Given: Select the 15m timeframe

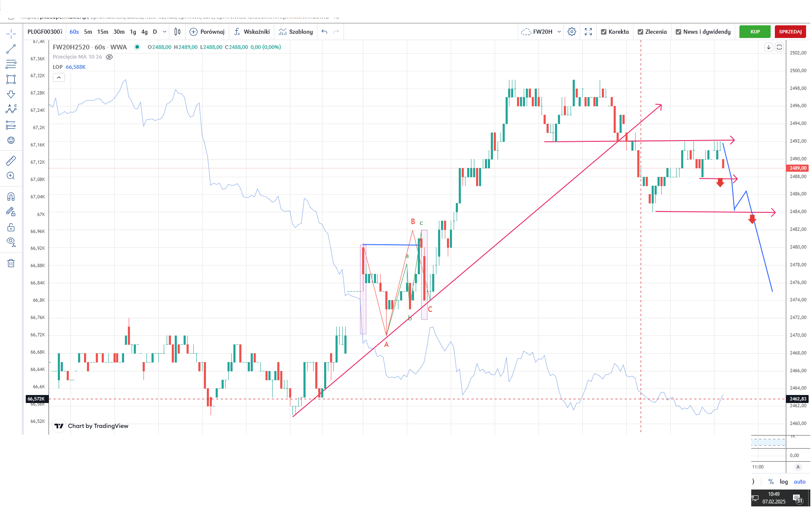Looking at the screenshot, I should (x=103, y=32).
